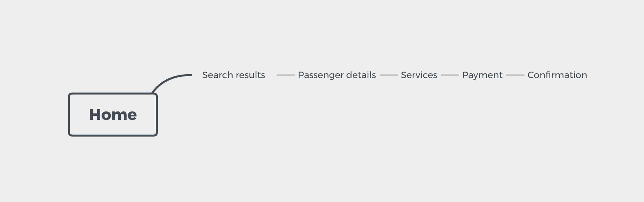644x202 pixels.
Task: Select the Home root node
Action: click(113, 115)
